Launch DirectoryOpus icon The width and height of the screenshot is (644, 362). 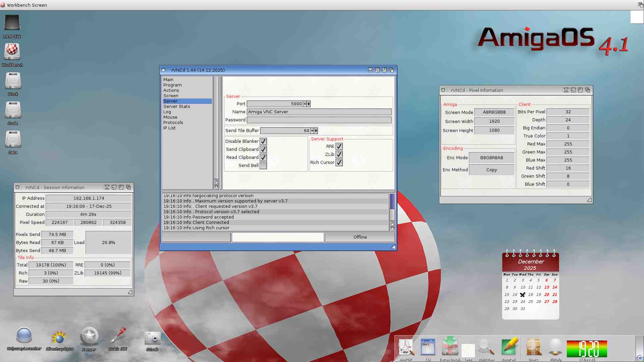(x=59, y=337)
